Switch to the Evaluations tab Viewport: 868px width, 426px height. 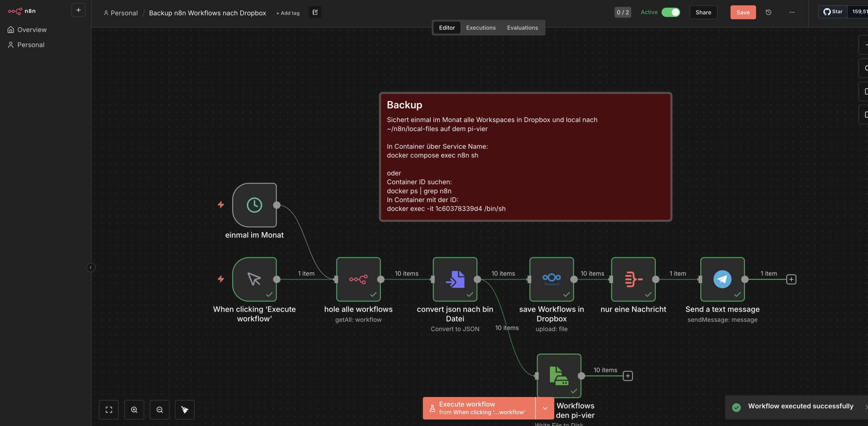(522, 28)
